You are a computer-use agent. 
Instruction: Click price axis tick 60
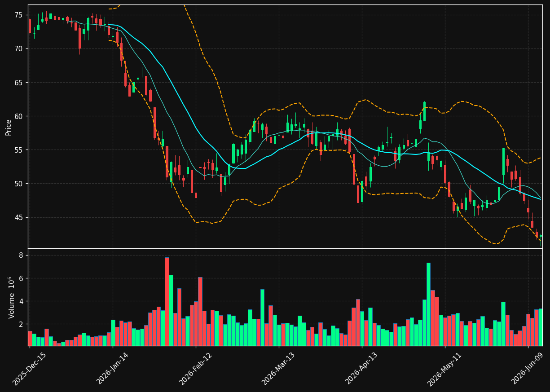point(19,116)
